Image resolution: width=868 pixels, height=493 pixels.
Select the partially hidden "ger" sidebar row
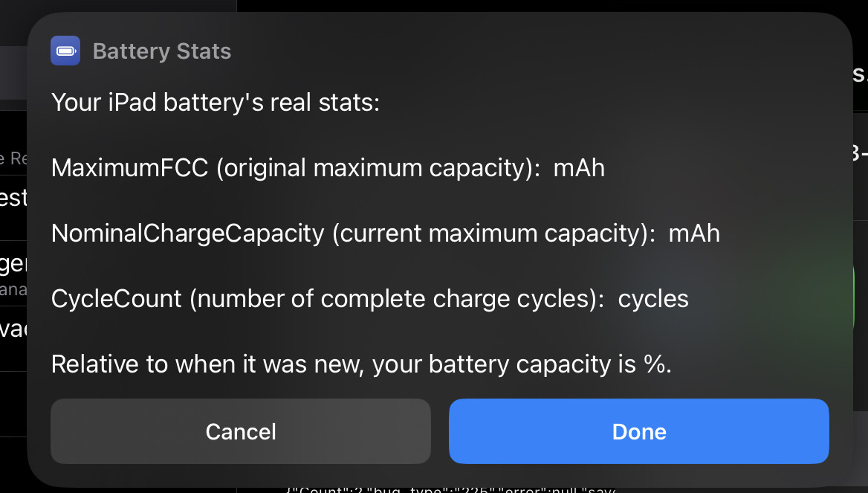click(x=13, y=273)
